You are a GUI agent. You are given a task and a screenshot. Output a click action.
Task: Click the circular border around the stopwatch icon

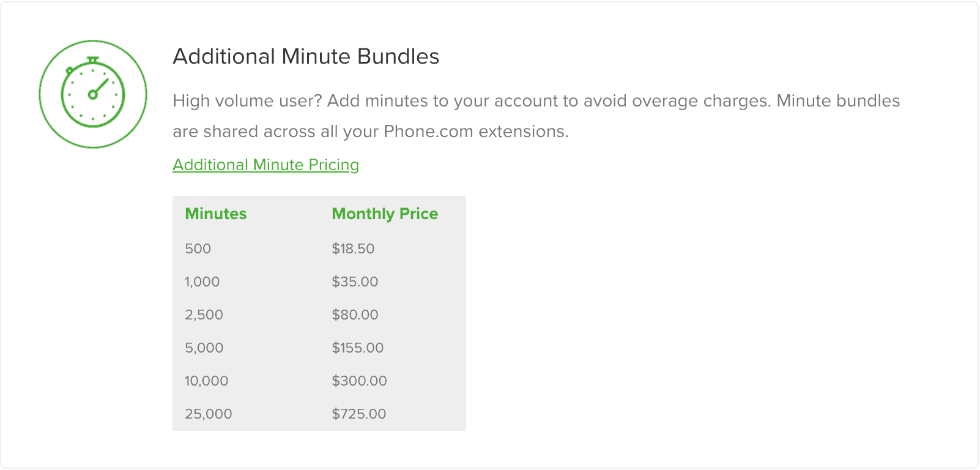[93, 40]
